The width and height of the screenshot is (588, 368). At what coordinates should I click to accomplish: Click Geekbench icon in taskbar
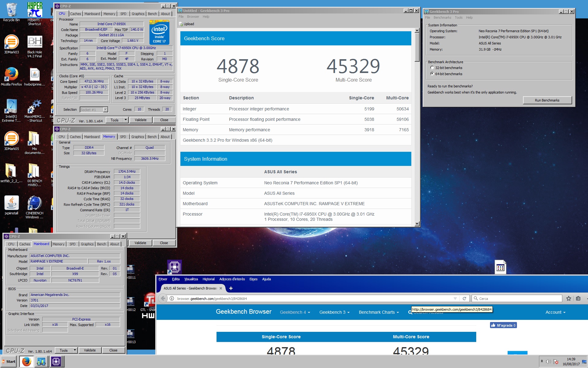coord(41,362)
